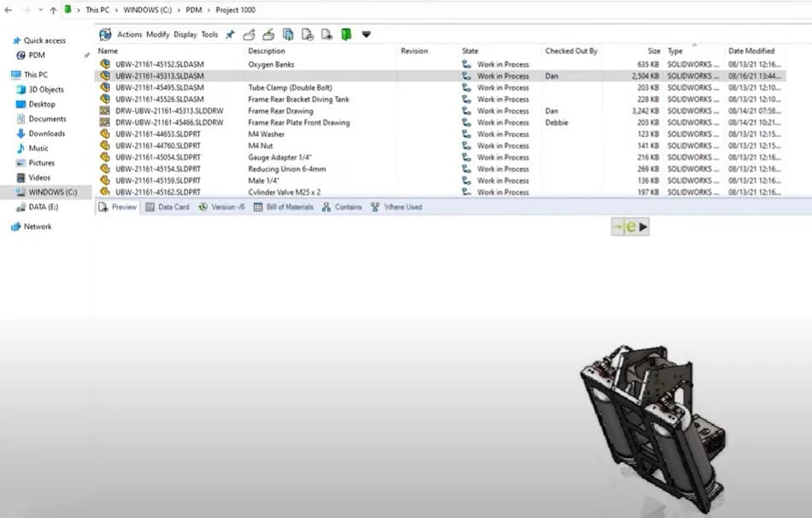Select the DATA (E:) drive
This screenshot has width=812, height=518.
pyautogui.click(x=44, y=207)
